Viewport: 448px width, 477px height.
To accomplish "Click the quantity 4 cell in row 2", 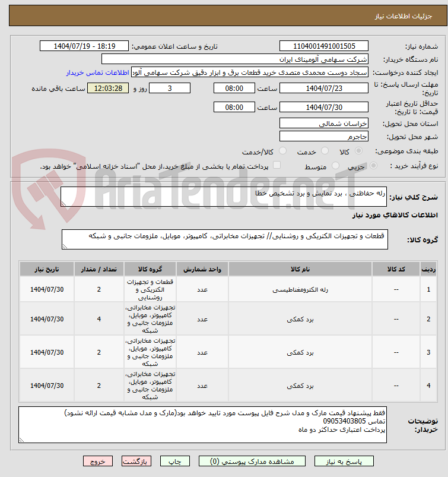I will tap(99, 319).
